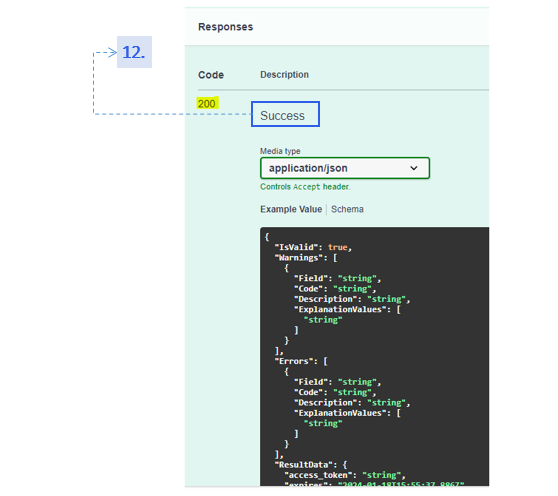This screenshot has width=558, height=496.
Task: Click the opening brace at the top of the JSON block
Action: click(267, 237)
